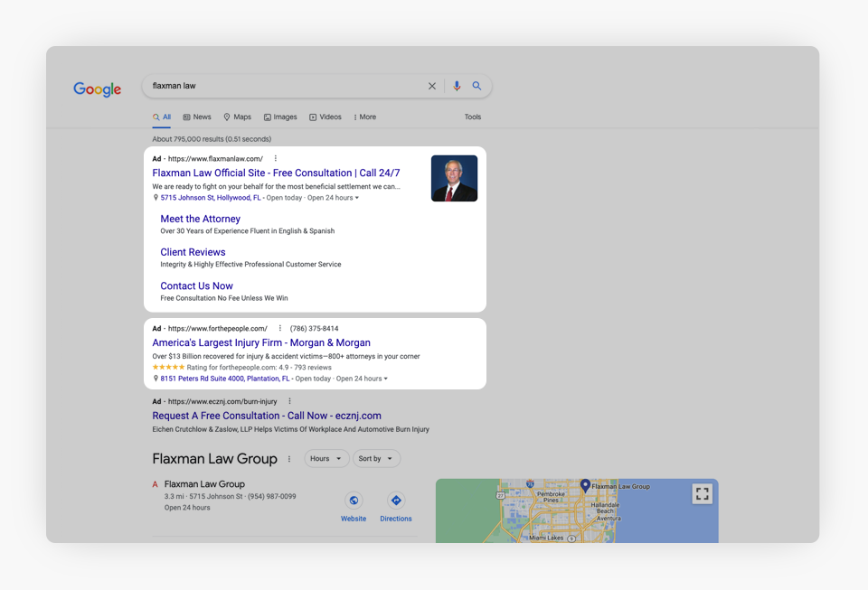Switch to the Images tab

[280, 117]
